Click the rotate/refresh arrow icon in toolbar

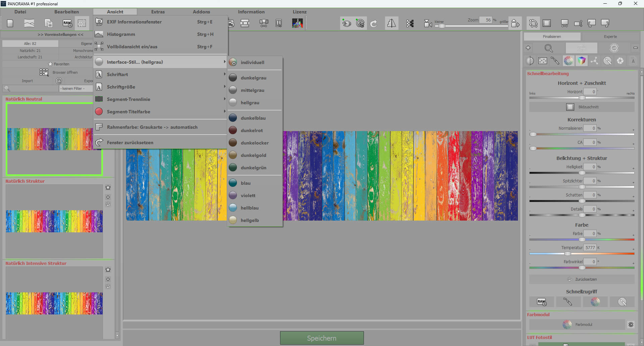point(374,23)
